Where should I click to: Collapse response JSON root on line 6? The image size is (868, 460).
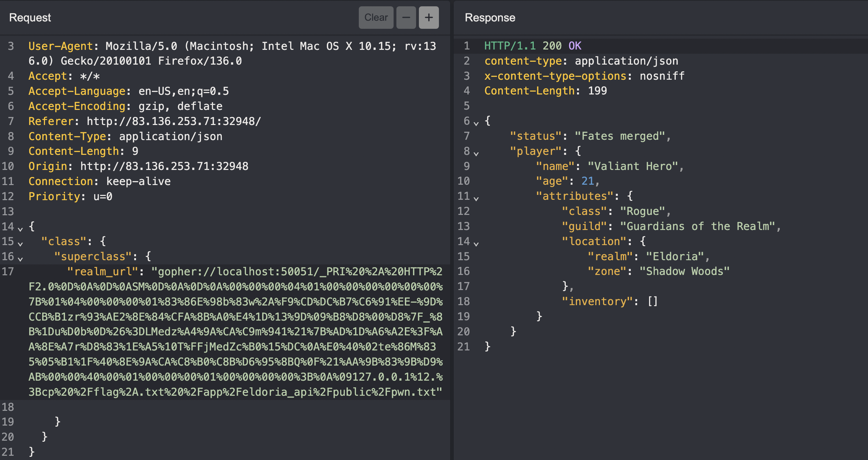click(x=476, y=123)
